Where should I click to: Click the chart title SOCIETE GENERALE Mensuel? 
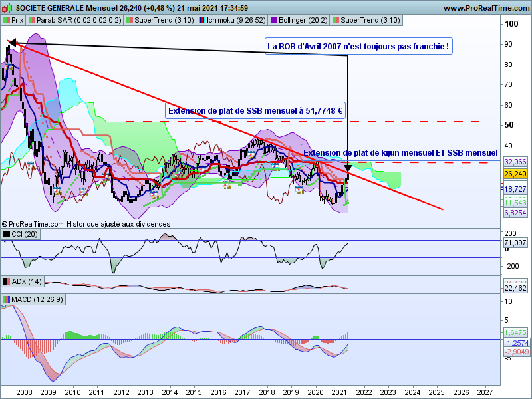tap(67, 8)
